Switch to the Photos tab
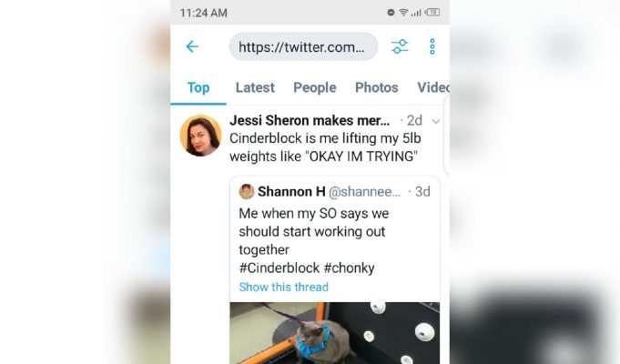Image resolution: width=620 pixels, height=364 pixels. 376,87
